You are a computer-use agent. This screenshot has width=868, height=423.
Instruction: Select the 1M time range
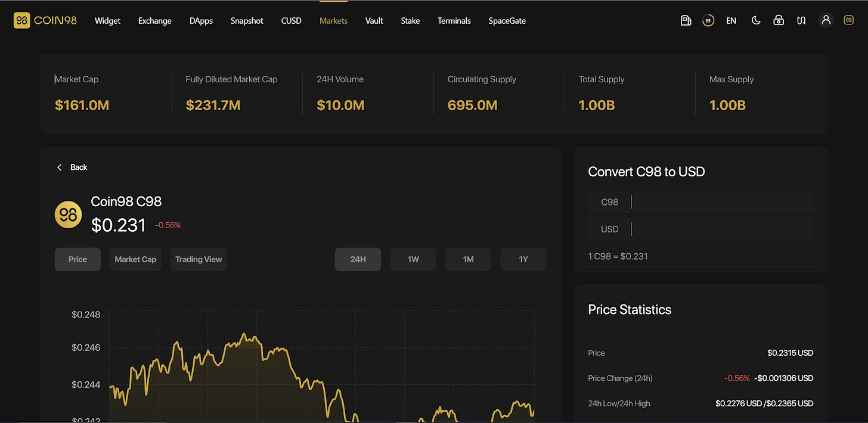(x=468, y=259)
